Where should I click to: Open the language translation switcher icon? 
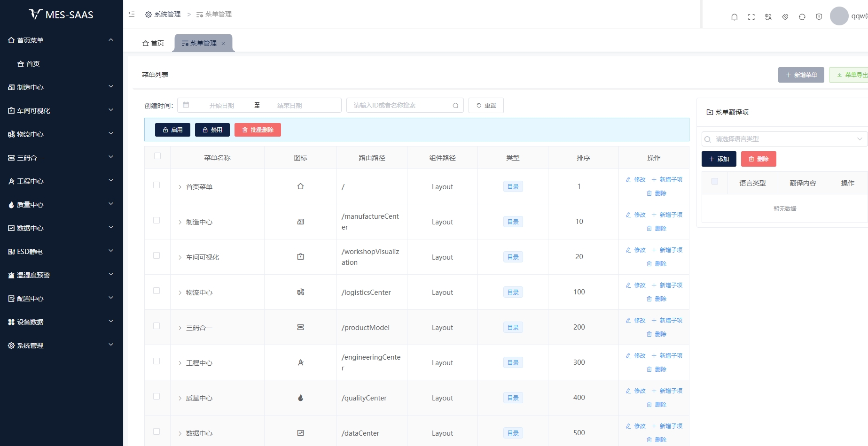(x=768, y=17)
